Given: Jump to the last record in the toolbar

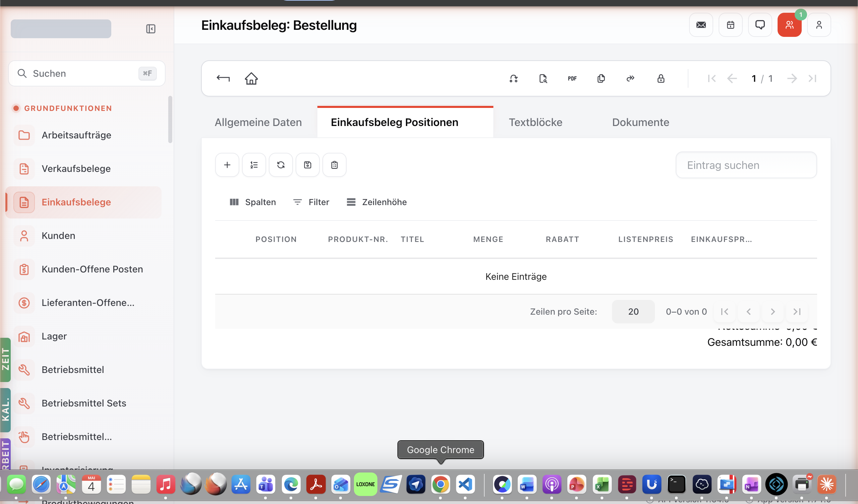Looking at the screenshot, I should 812,79.
